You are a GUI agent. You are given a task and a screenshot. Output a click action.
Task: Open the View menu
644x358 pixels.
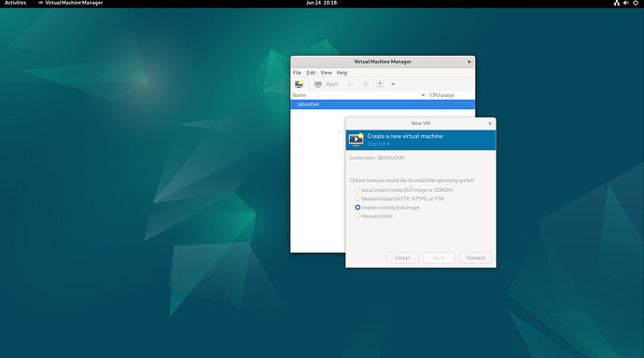pos(326,73)
